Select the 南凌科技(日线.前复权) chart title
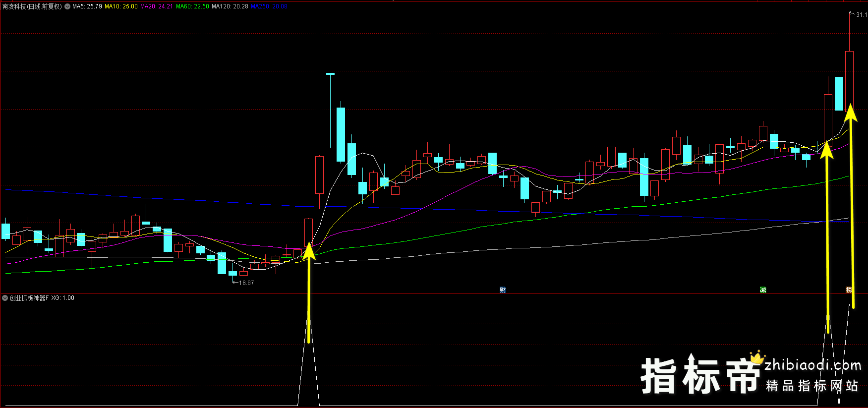This screenshot has height=408, width=868. click(x=32, y=6)
